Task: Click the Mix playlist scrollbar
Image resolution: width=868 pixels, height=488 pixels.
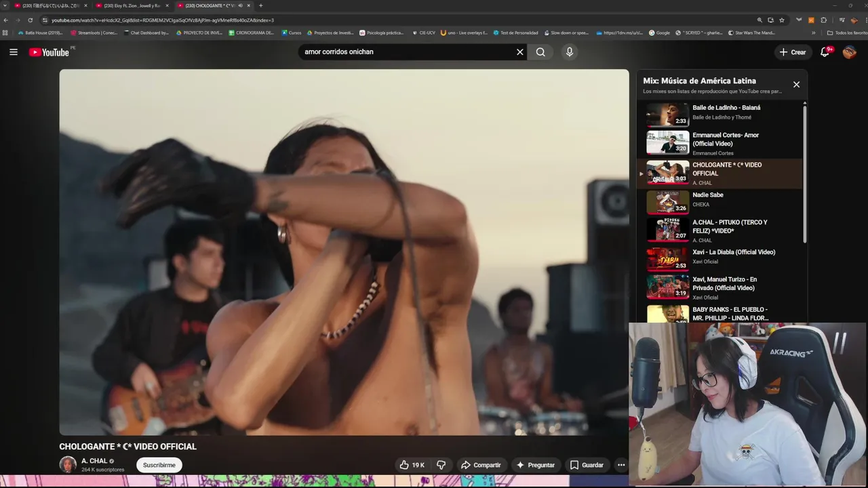Action: [805, 173]
